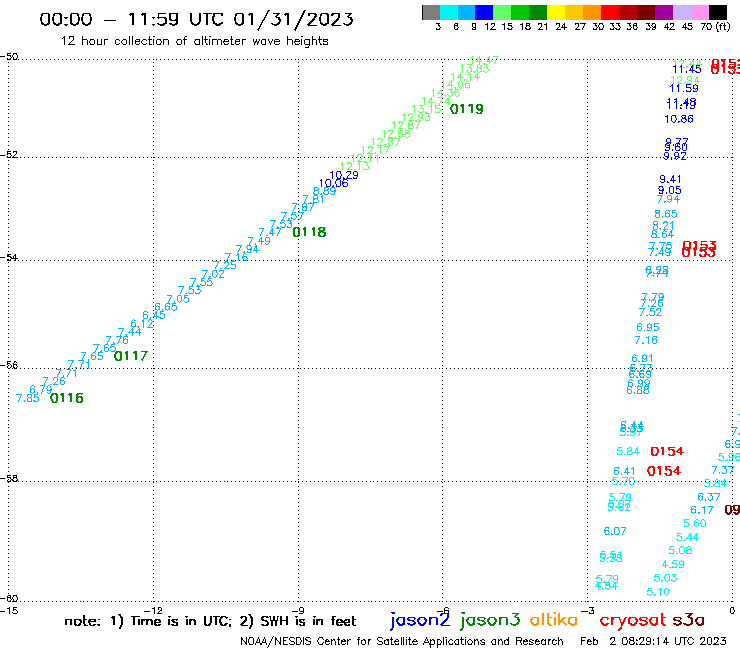
Task: Click the wave height value 5.60
Action: pyautogui.click(x=695, y=523)
